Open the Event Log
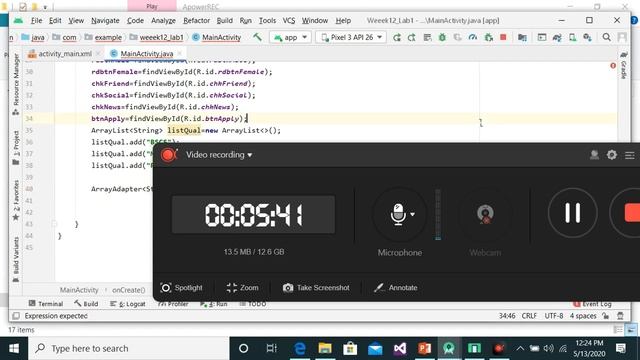 592,304
